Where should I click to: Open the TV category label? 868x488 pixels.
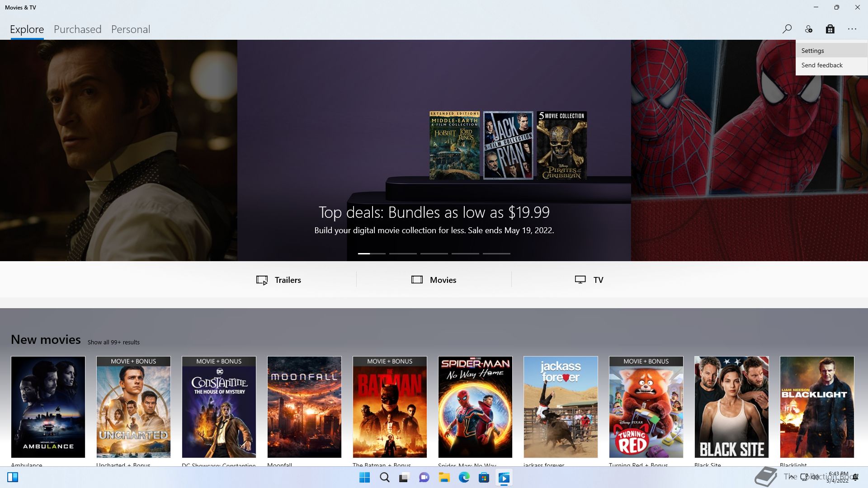point(599,280)
